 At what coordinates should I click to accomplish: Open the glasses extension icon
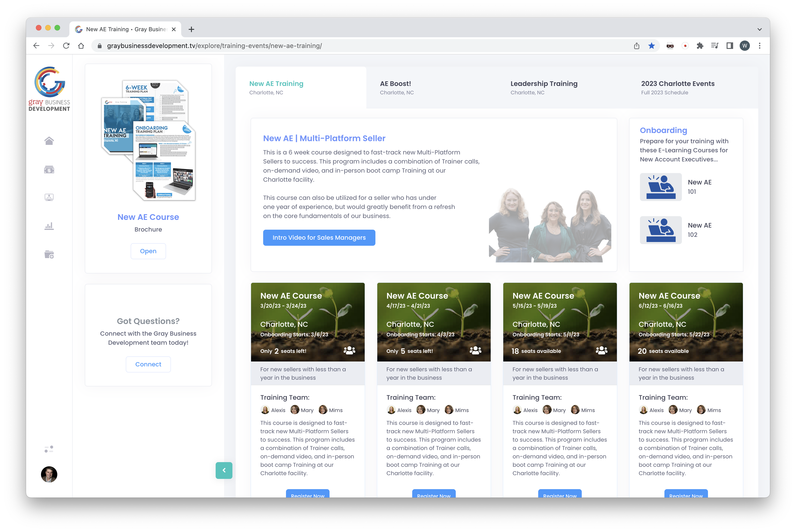[x=670, y=46]
